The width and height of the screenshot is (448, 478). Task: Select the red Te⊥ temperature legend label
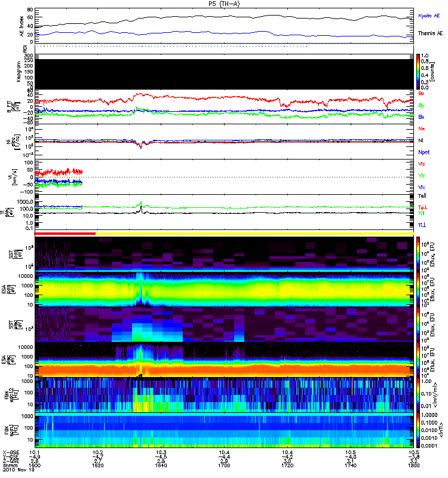point(422,207)
